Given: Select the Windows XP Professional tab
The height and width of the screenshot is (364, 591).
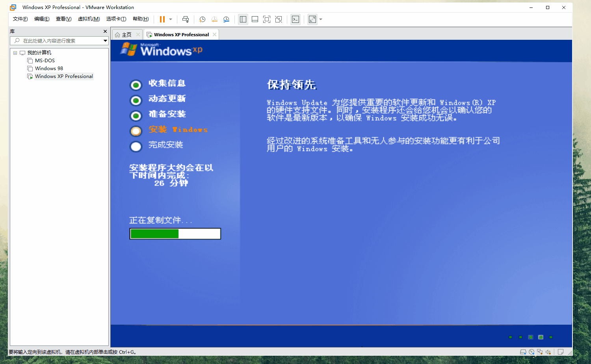Looking at the screenshot, I should click(181, 35).
